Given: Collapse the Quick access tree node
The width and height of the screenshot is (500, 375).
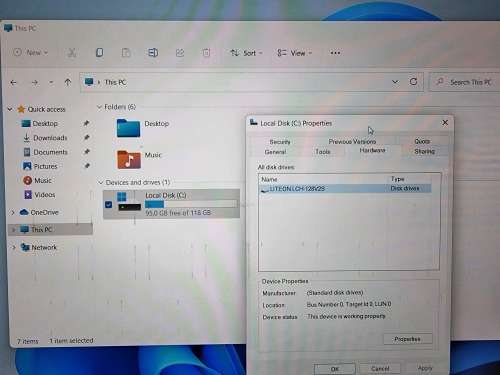Looking at the screenshot, I should [x=10, y=109].
